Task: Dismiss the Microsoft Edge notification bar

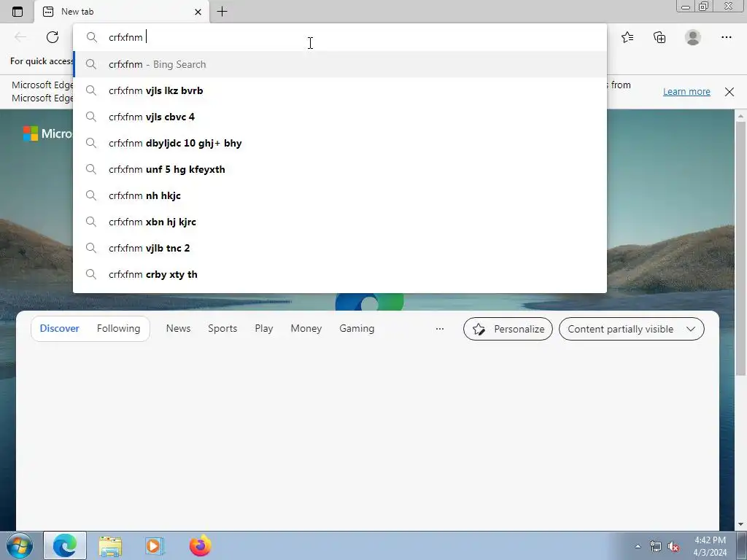Action: point(729,91)
